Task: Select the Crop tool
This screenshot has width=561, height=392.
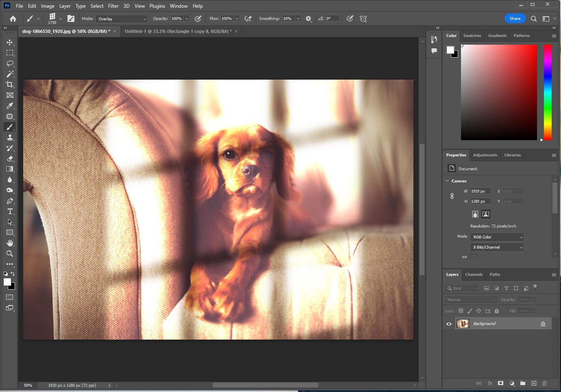Action: tap(10, 84)
